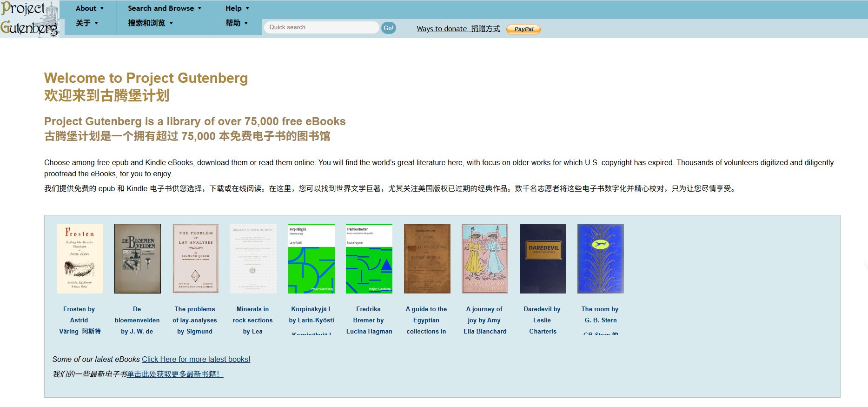Open the Search and Browse menu
This screenshot has width=868, height=407.
165,15
